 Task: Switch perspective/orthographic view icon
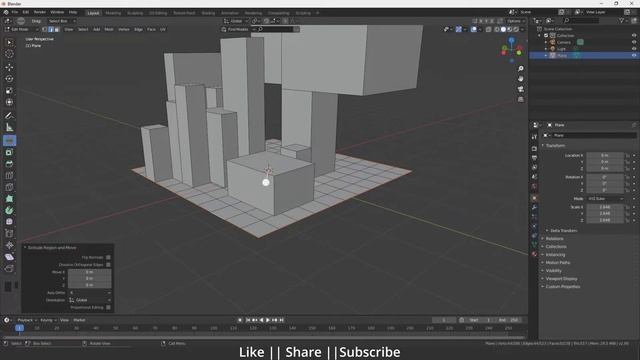pyautogui.click(x=520, y=99)
